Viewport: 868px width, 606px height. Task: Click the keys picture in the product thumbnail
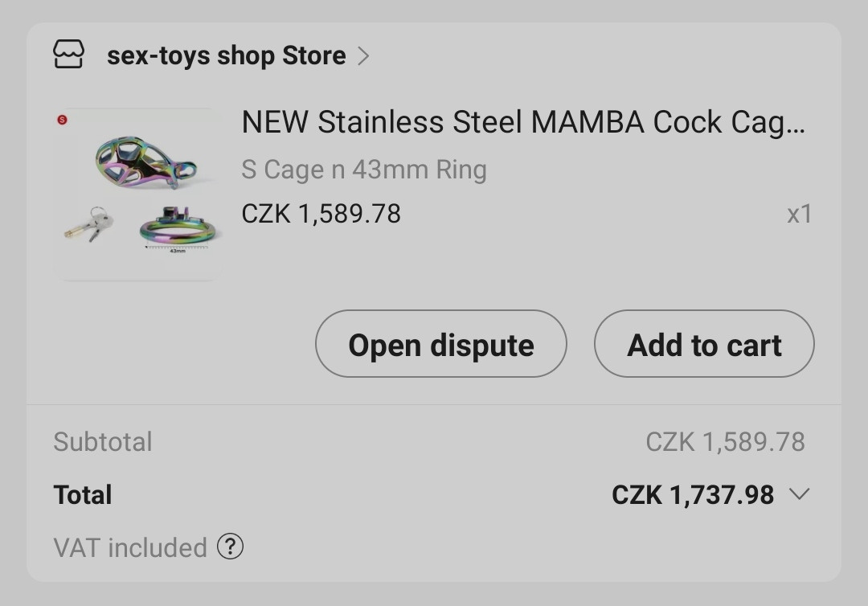coord(90,224)
